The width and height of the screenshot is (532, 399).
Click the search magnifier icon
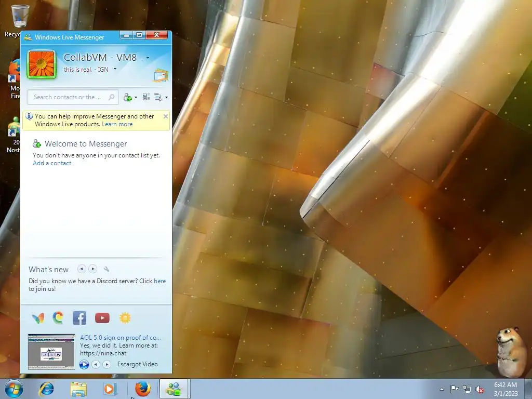coord(111,97)
